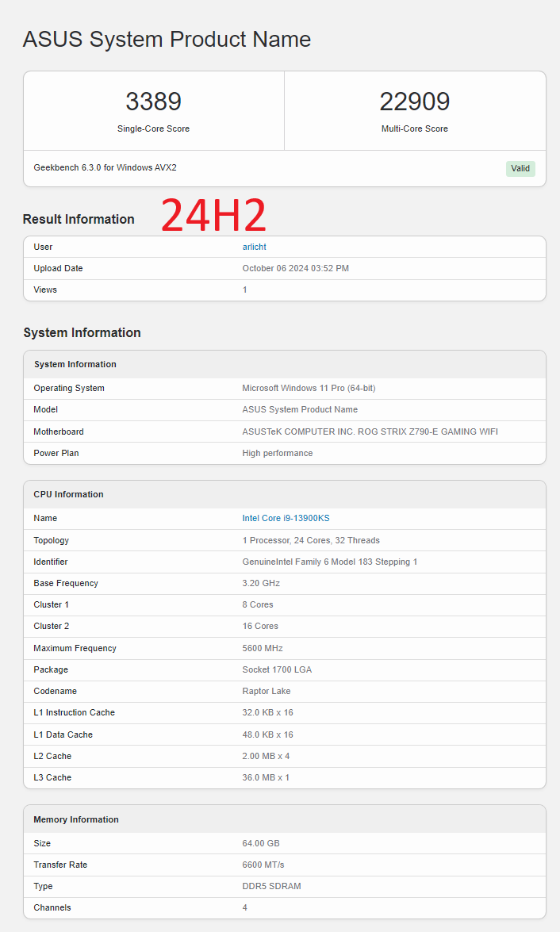Click the Views count value 1
Image resolution: width=560 pixels, height=932 pixels.
244,290
